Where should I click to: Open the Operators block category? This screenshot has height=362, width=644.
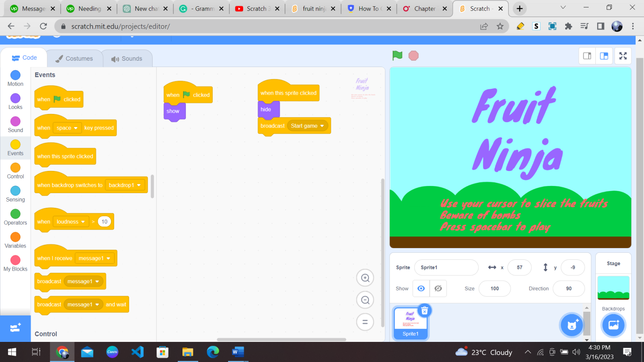pos(15,217)
